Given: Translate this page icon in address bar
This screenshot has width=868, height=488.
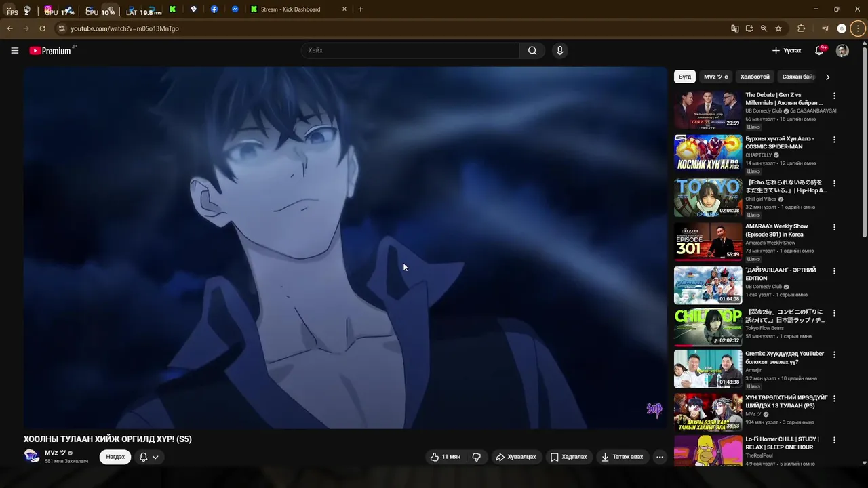Looking at the screenshot, I should coord(734,28).
